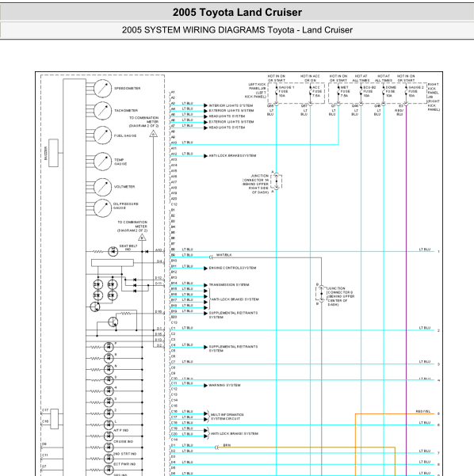Image resolution: width=474 pixels, height=476 pixels.
Task: Click the SPEEDOMETER label
Action: [128, 89]
